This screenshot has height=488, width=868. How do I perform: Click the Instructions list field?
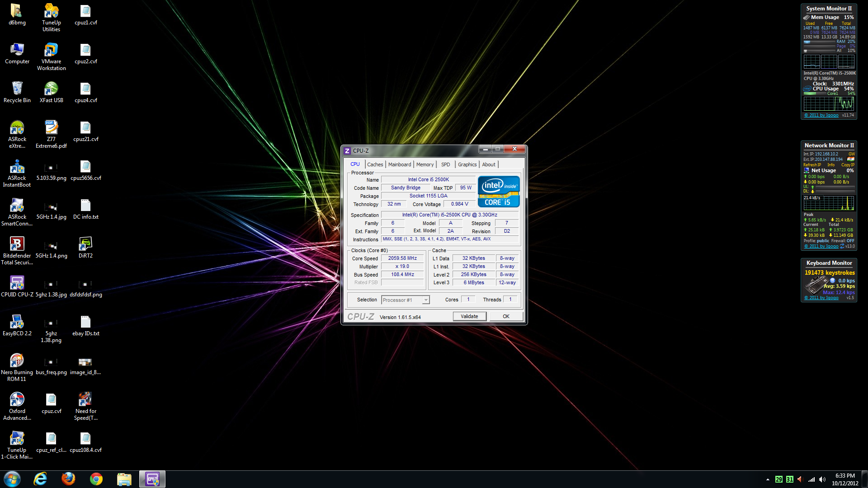[x=449, y=239]
